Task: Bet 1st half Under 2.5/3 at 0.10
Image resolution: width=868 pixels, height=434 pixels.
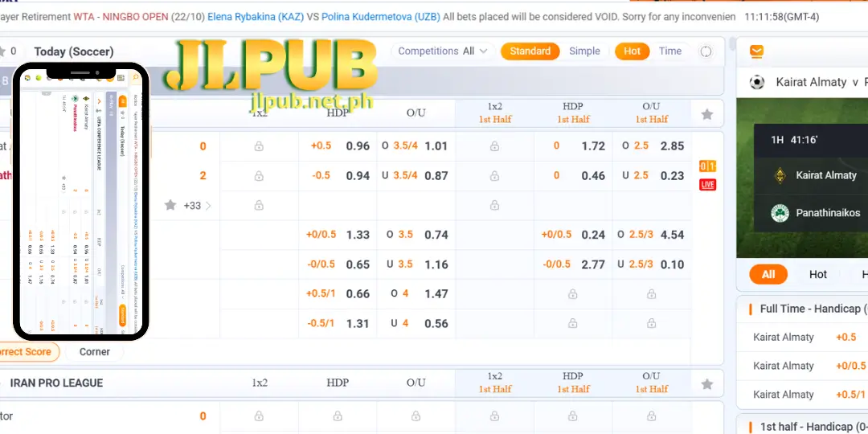Action: click(x=652, y=264)
